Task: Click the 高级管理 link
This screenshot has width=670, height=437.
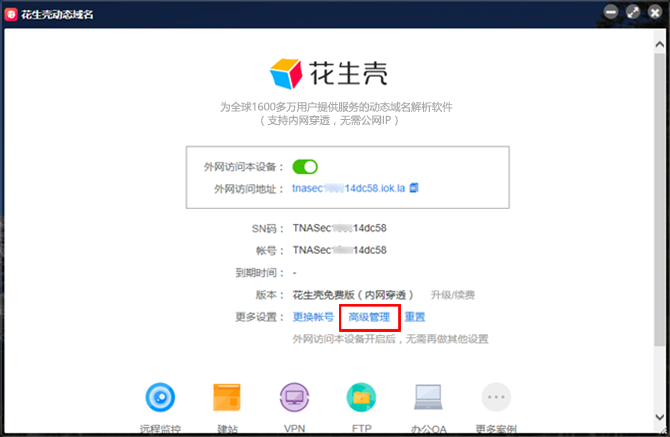Action: coord(369,317)
